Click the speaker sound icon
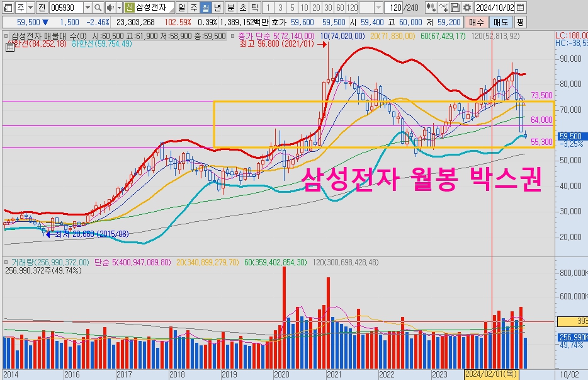This screenshot has width=588, height=380. tap(110, 8)
